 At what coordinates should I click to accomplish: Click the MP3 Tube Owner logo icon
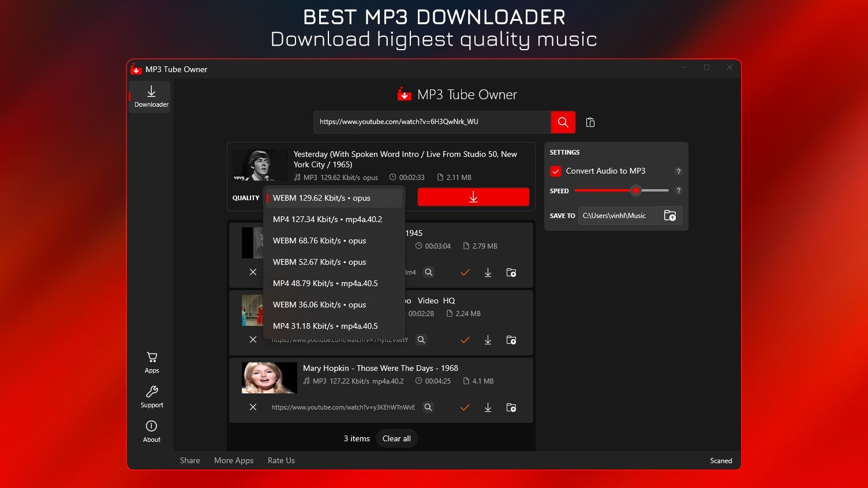point(405,94)
